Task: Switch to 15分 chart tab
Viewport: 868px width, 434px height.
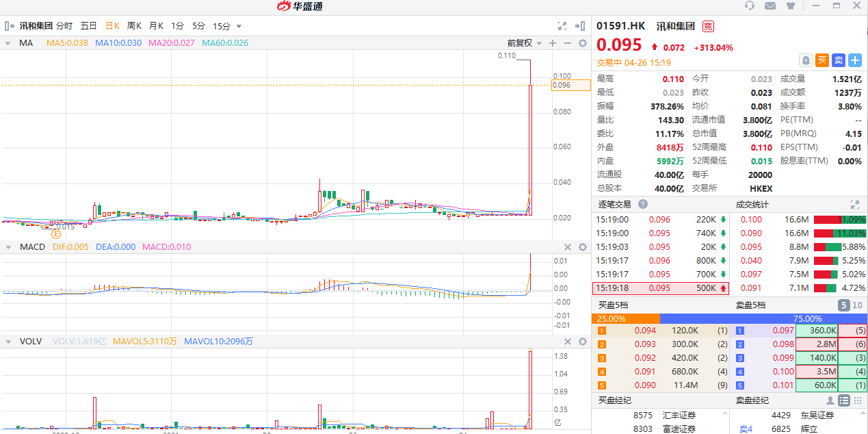Action: point(222,26)
